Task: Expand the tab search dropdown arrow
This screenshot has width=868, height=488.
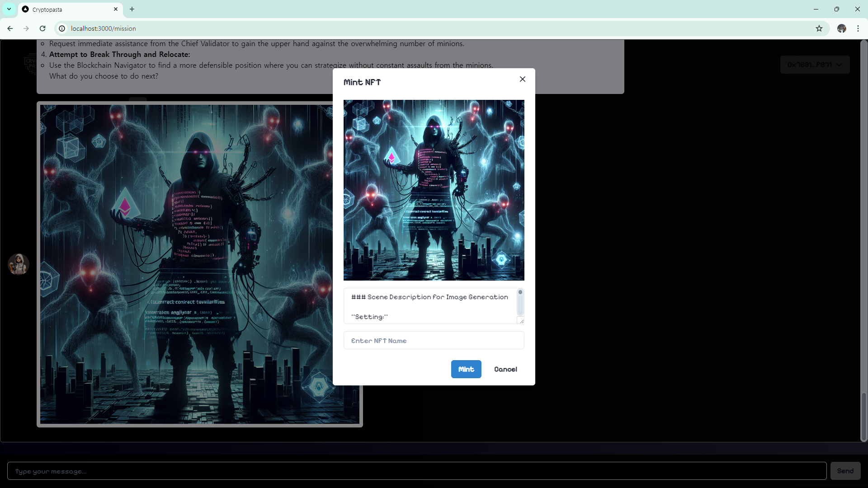Action: 9,9
